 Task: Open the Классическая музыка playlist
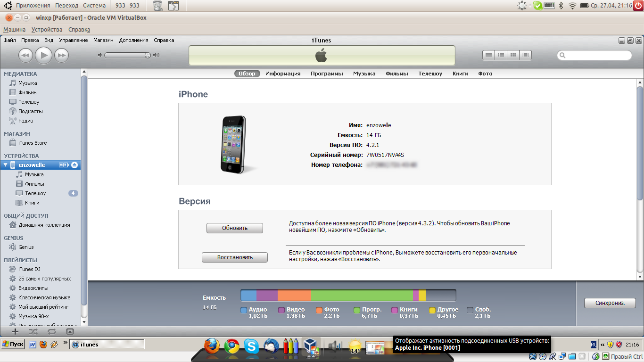click(44, 297)
